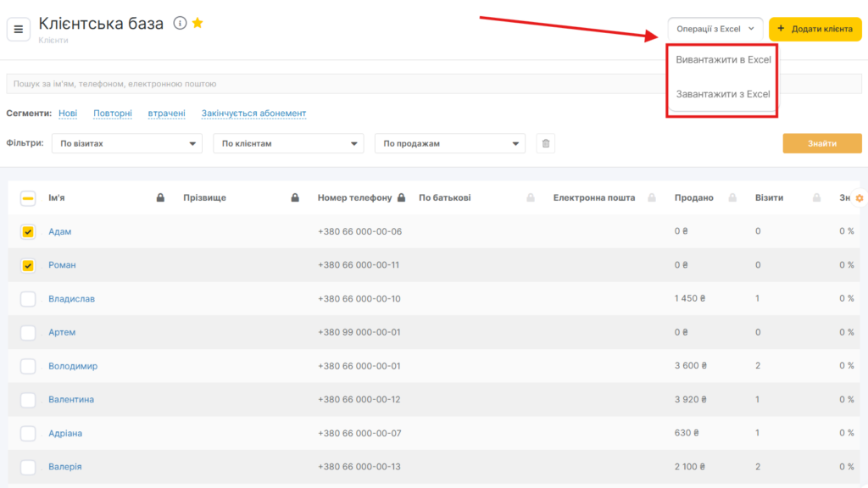Open the По продажам filter dropdown
The width and height of the screenshot is (868, 488).
click(449, 144)
